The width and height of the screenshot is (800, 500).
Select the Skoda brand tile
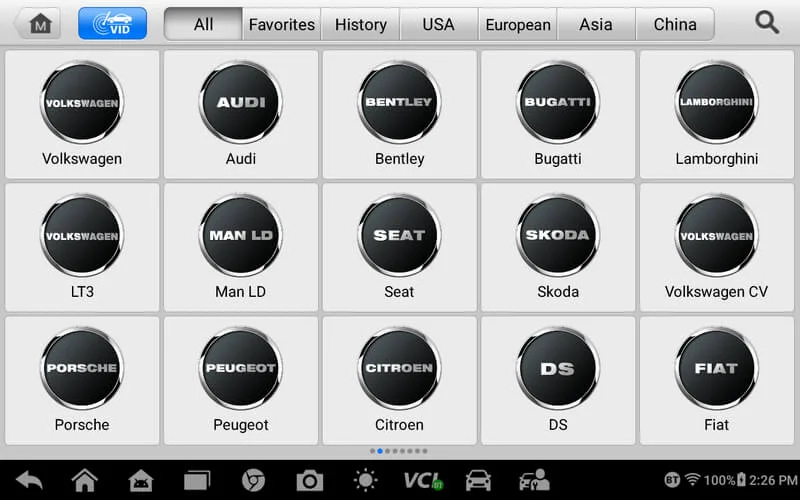(558, 247)
